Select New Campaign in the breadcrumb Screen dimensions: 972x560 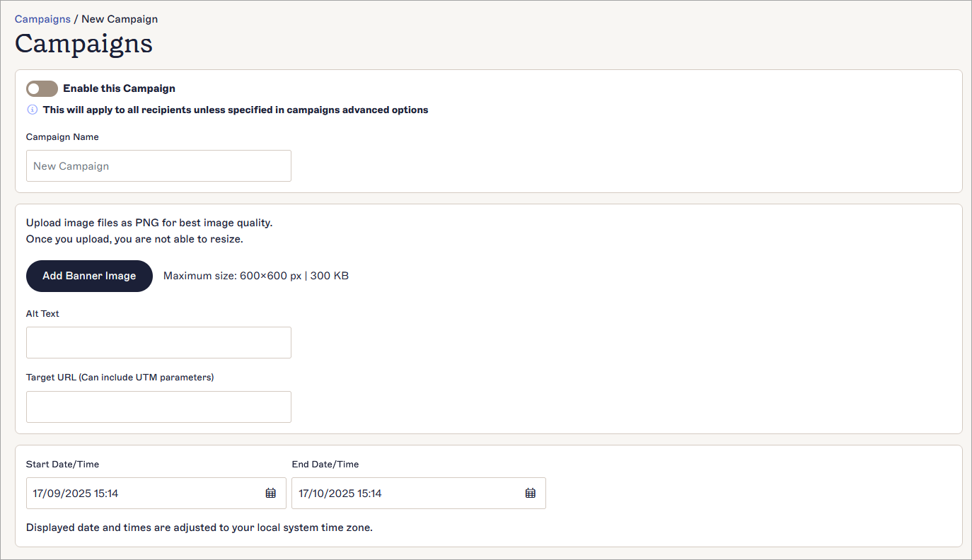(119, 18)
